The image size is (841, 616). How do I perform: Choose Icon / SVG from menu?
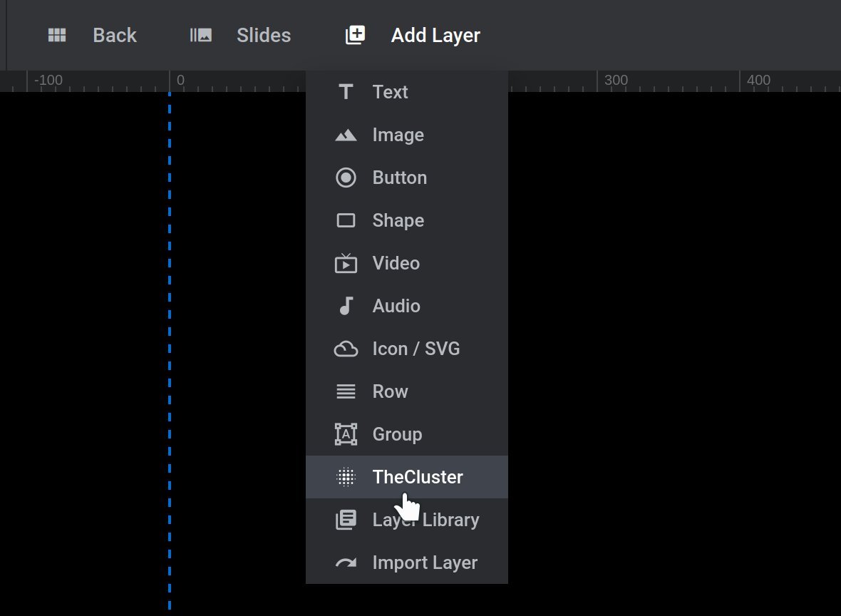tap(406, 349)
